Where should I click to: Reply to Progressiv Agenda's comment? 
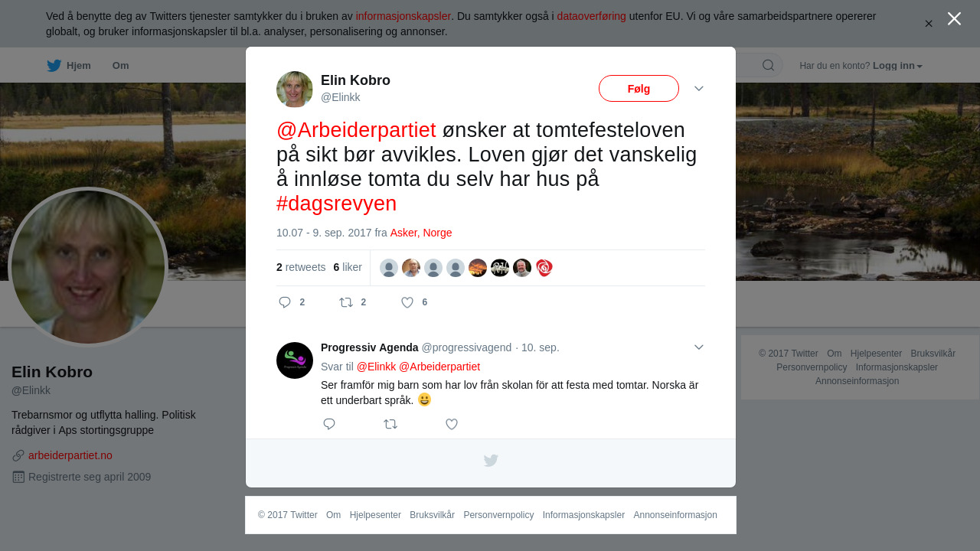pos(329,424)
